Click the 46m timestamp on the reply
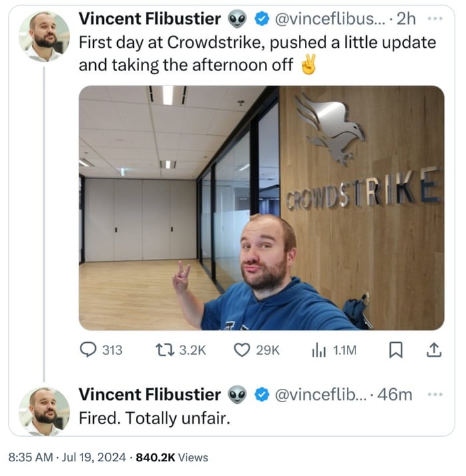The width and height of the screenshot is (466, 476). tap(395, 395)
